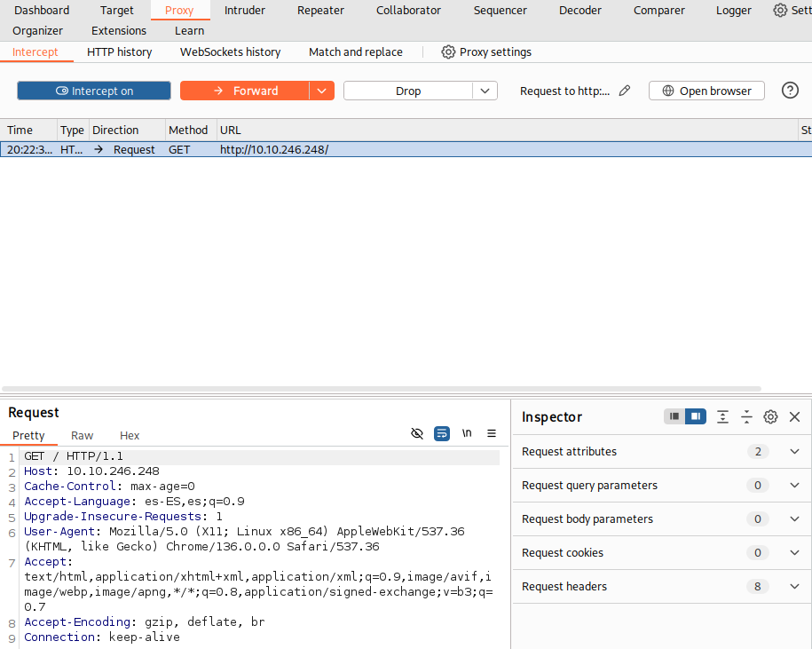Viewport: 812px width, 649px height.
Task: Switch to the Match and replace tab
Action: pyautogui.click(x=355, y=52)
